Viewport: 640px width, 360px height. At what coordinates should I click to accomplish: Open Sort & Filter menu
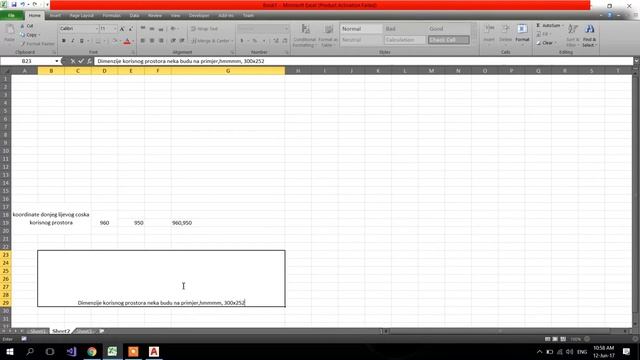tap(573, 36)
